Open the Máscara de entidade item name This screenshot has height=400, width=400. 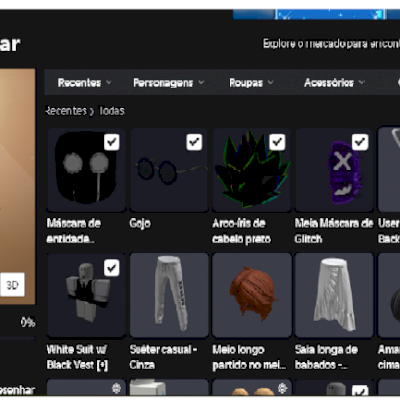[74, 231]
